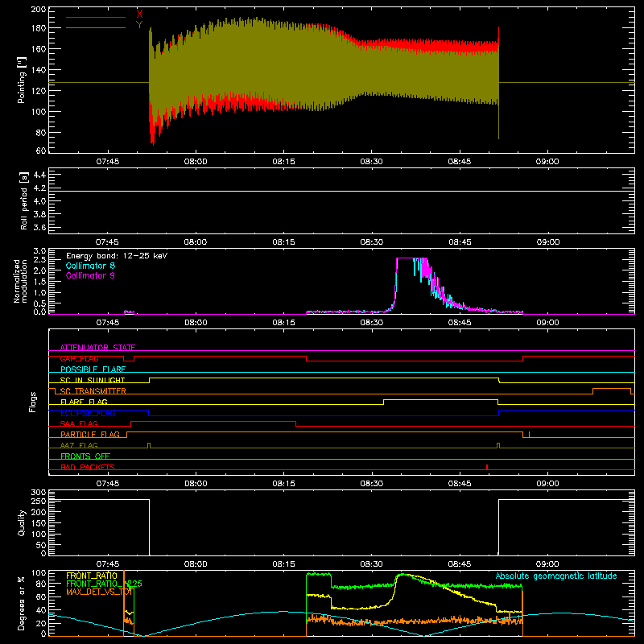Click the 08:45 tick under the Quality plot
This screenshot has height=644, width=644.
(x=460, y=564)
